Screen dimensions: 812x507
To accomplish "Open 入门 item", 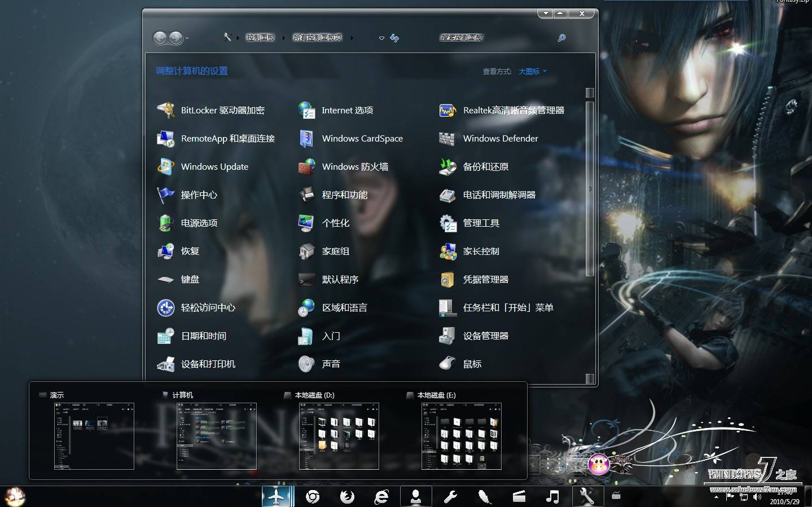I will click(319, 336).
